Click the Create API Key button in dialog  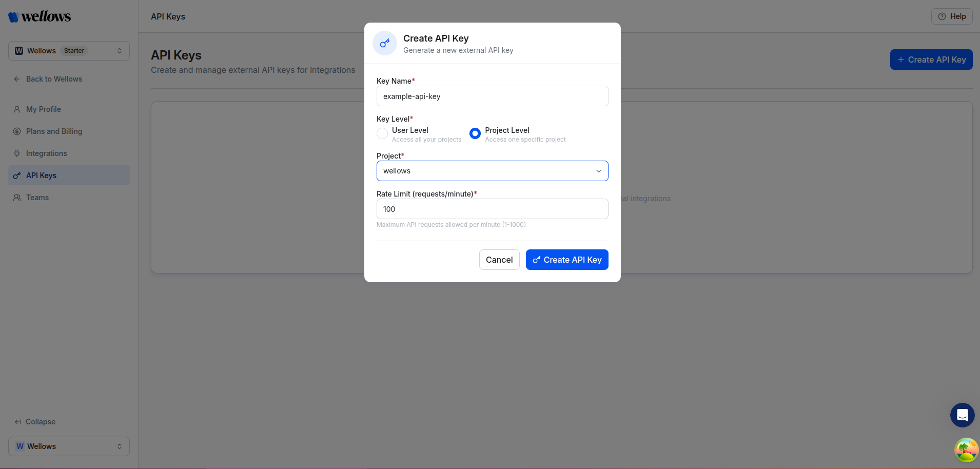567,260
